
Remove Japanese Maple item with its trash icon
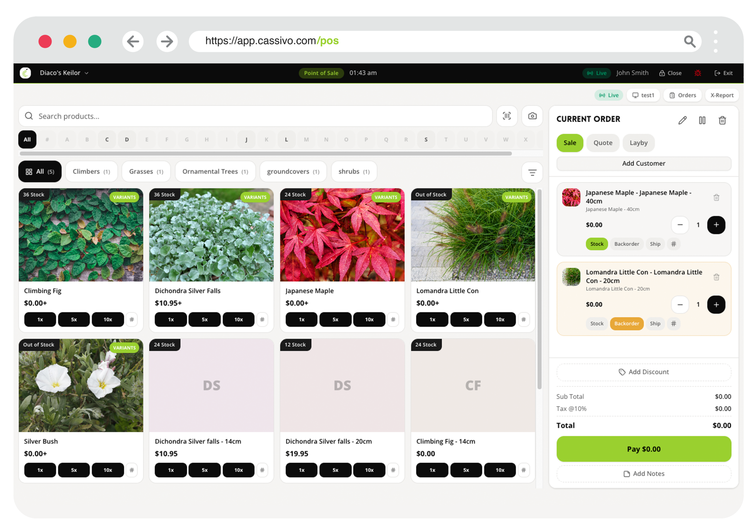[716, 198]
